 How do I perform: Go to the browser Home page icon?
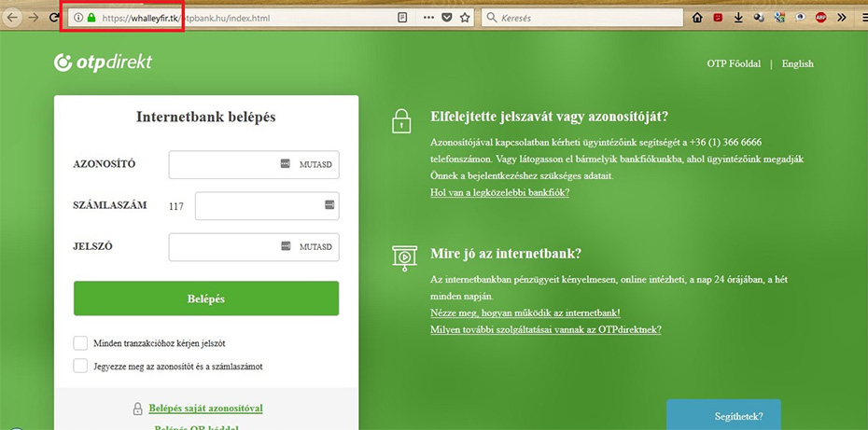pos(697,18)
